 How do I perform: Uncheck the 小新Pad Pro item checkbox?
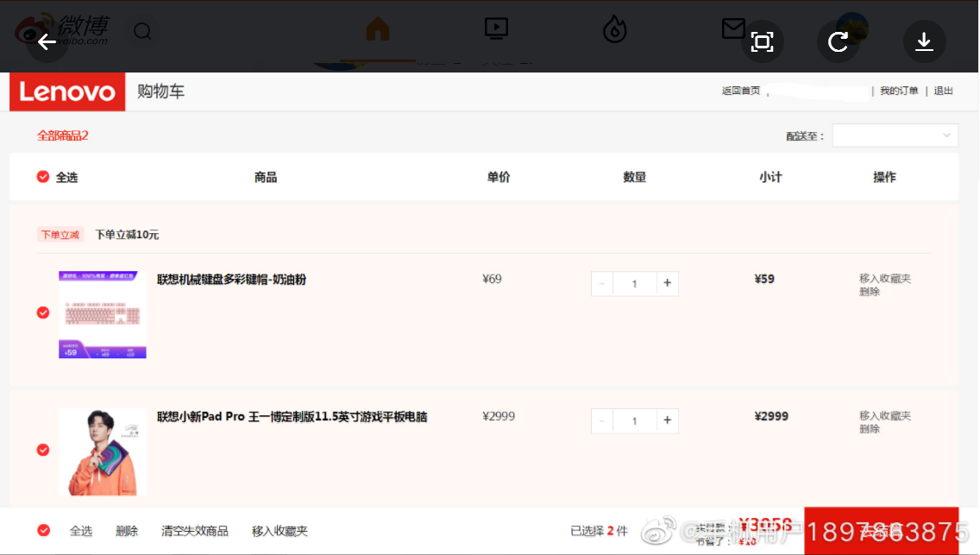43,450
